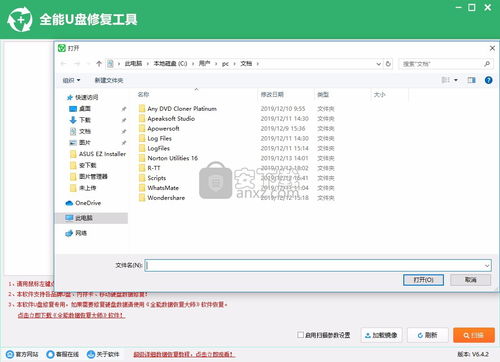This screenshot has width=500, height=362.
Task: Click the U-disk repair tool logo icon
Action: click(x=20, y=19)
